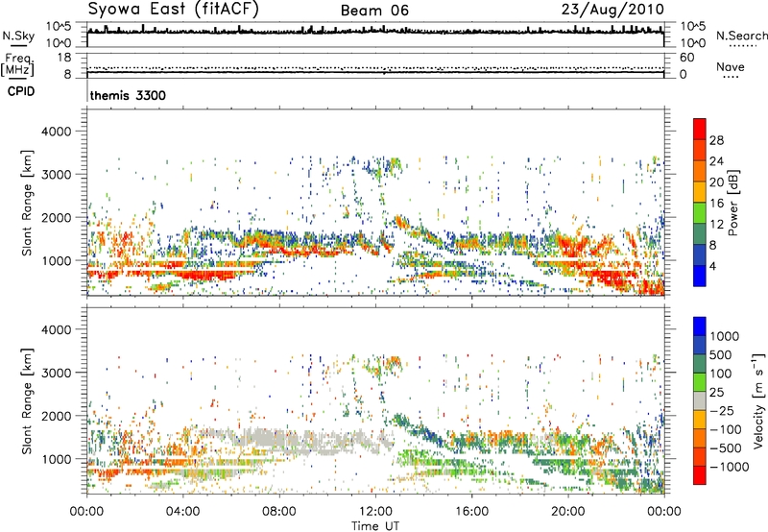Click the '1000' tick on Velocity colorbar
The height and width of the screenshot is (532, 768).
point(725,336)
